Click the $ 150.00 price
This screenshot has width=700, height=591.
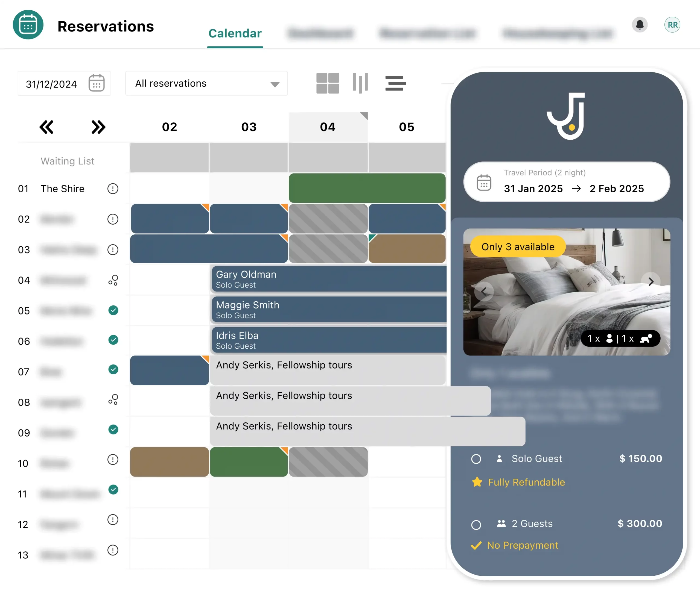(641, 458)
